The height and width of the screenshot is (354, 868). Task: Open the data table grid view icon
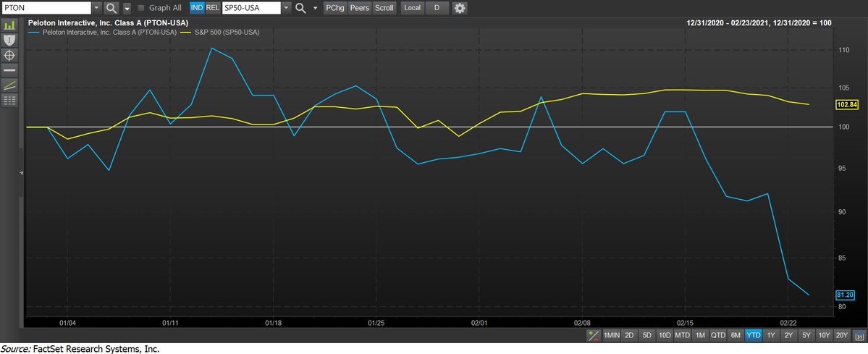(x=9, y=101)
